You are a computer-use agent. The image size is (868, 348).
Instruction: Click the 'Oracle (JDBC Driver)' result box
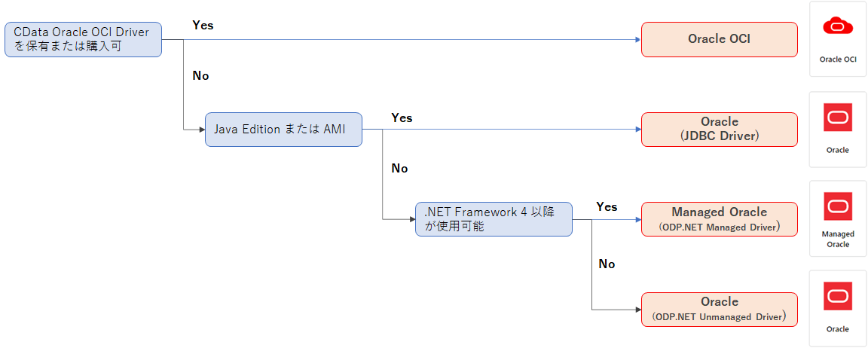pyautogui.click(x=719, y=129)
